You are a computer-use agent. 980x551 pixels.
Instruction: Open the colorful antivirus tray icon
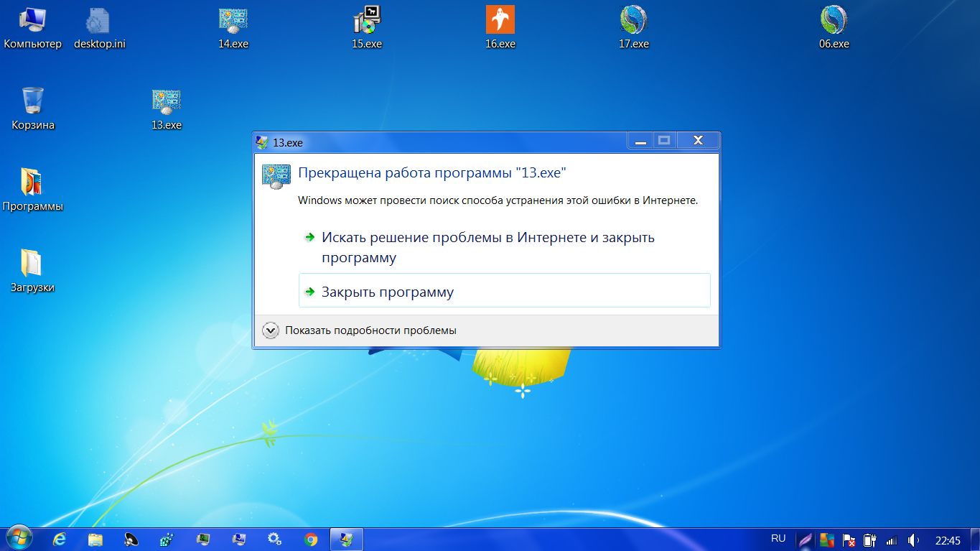[827, 540]
